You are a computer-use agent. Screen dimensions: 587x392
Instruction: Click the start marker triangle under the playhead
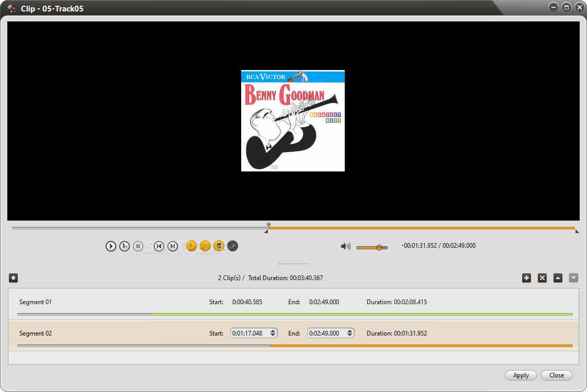(x=266, y=232)
